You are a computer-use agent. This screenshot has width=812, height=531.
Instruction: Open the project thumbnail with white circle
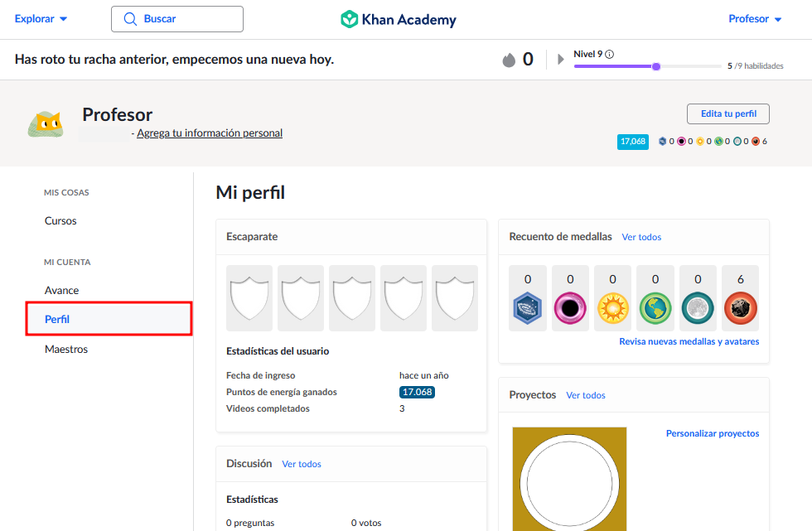click(x=570, y=479)
